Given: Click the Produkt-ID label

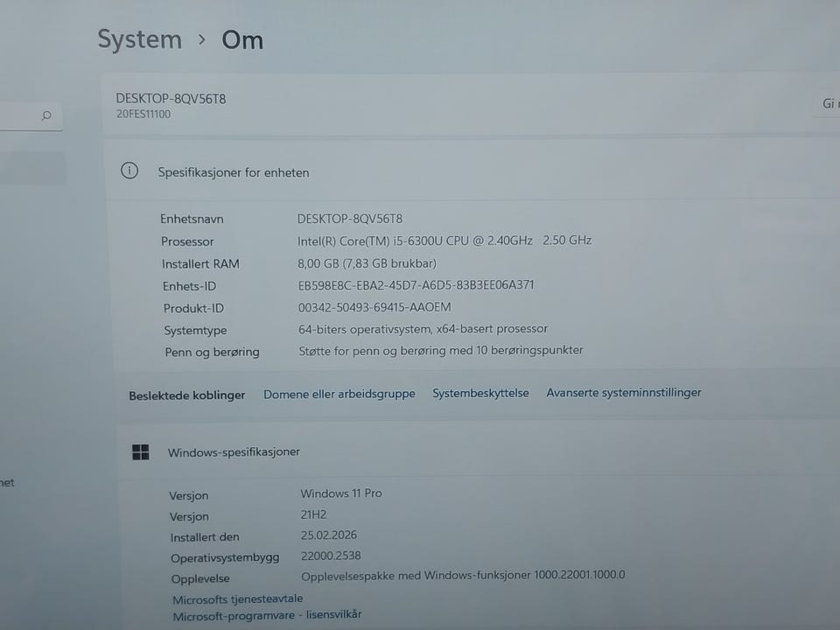Looking at the screenshot, I should (x=193, y=309).
